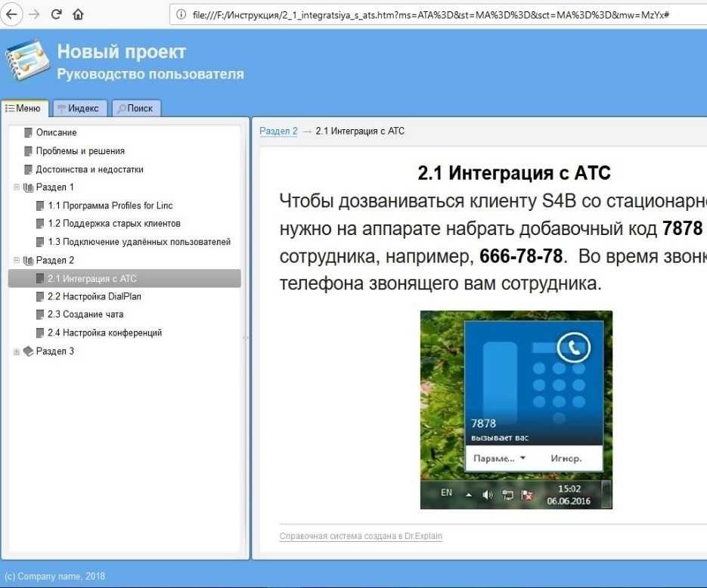This screenshot has height=588, width=707.
Task: Select 1.1 Программа Profiles for Linc
Action: coord(110,206)
